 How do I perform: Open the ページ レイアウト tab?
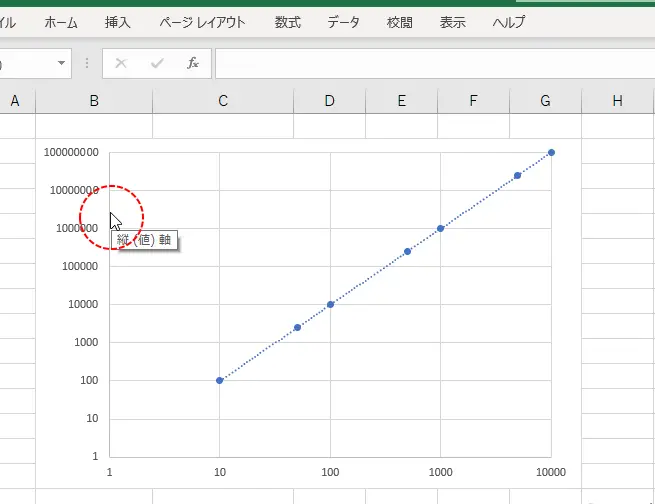[x=203, y=21]
